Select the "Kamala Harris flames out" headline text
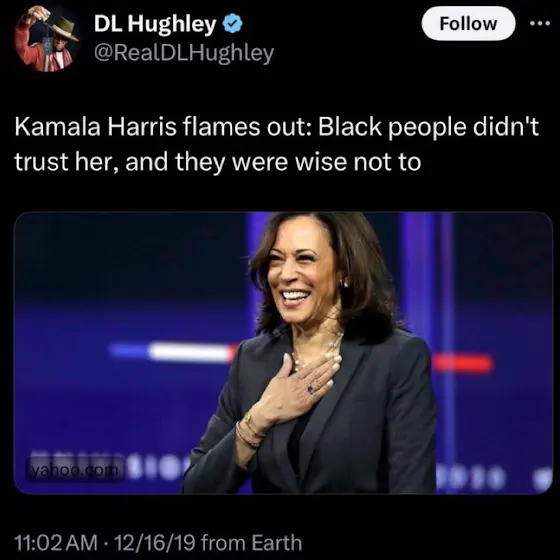The width and height of the screenshot is (560, 560). click(164, 127)
